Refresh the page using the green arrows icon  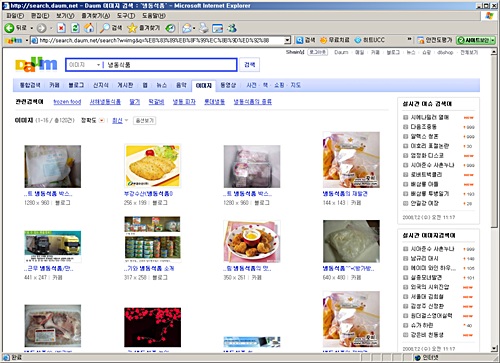coord(75,28)
